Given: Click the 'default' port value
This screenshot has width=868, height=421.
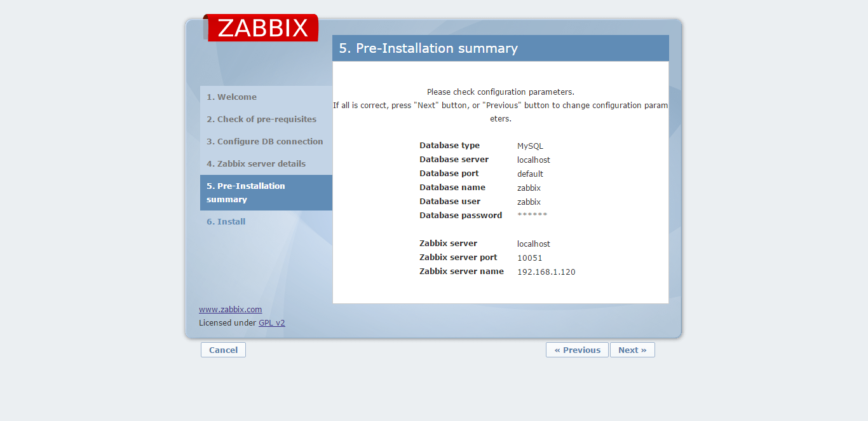Looking at the screenshot, I should pos(530,174).
